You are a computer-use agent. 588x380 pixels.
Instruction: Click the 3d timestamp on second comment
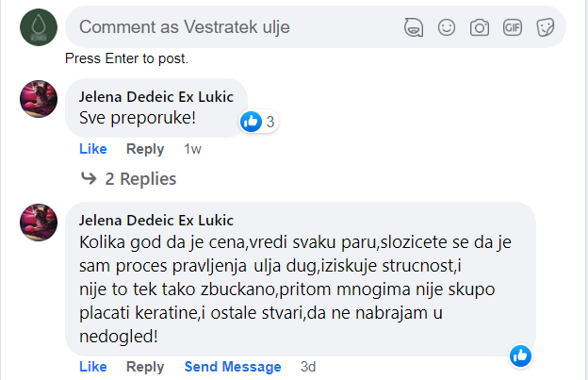click(308, 367)
